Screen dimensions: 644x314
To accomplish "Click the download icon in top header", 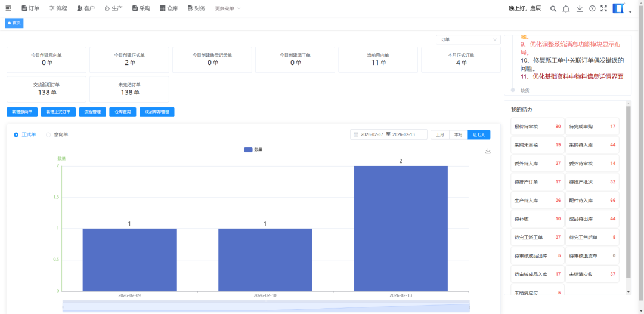I will pyautogui.click(x=580, y=8).
